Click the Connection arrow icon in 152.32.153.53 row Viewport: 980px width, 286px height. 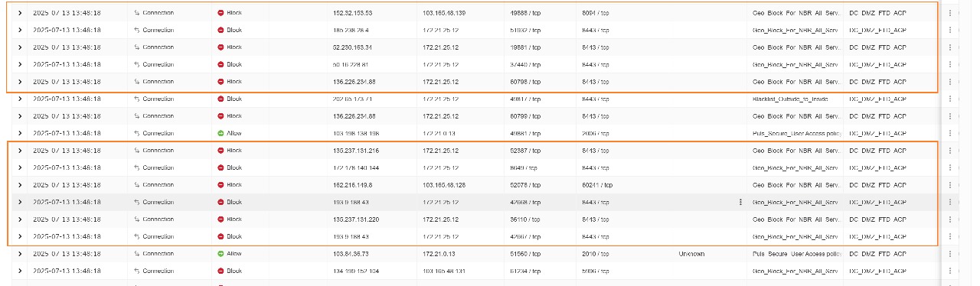[x=136, y=13]
